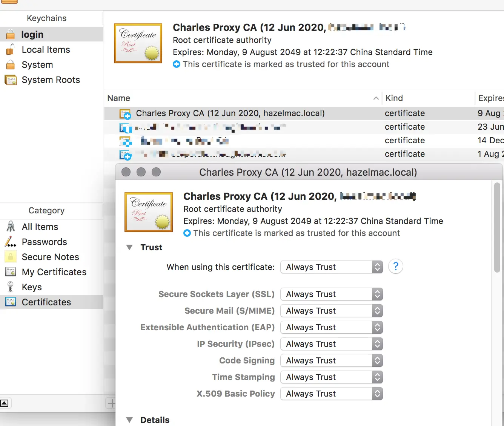
Task: Show the Certificates category
Action: pos(52,302)
